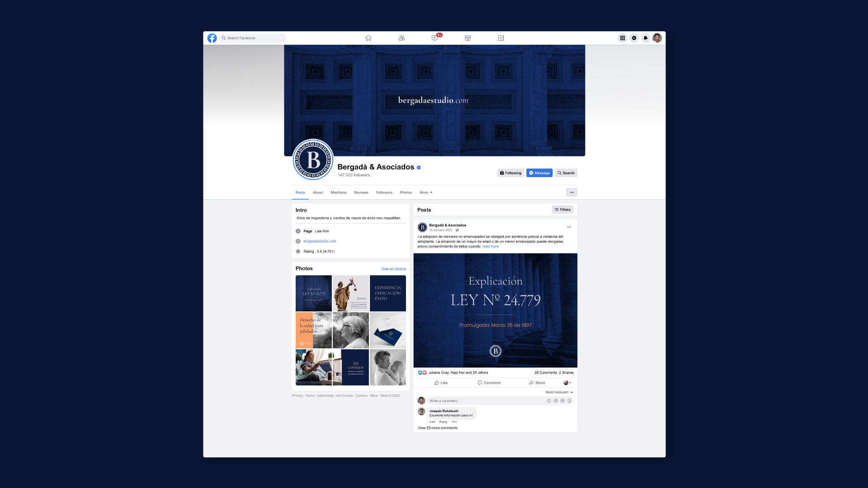Switch to the About tab
Viewport: 868px width, 488px height.
pos(318,192)
